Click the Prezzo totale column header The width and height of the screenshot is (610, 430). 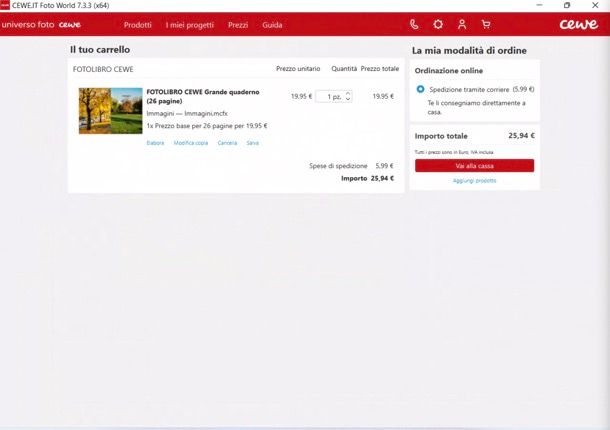[x=380, y=68]
